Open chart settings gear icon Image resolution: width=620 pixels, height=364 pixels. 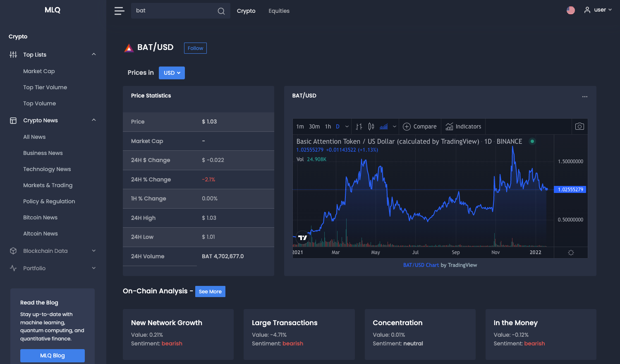[571, 252]
